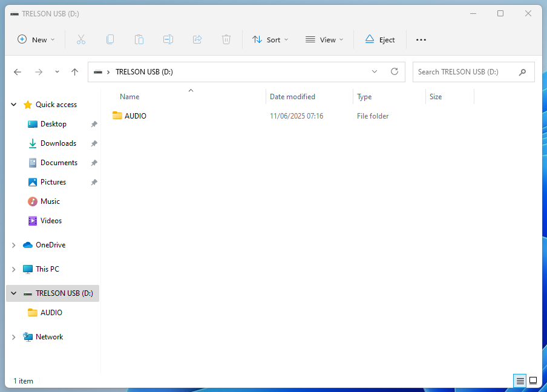Click the Share icon in toolbar
547x392 pixels.
click(197, 40)
